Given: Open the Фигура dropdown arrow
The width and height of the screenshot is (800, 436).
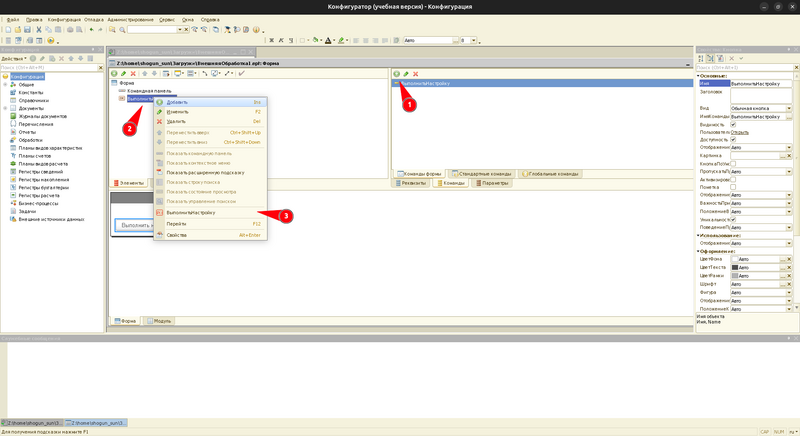Looking at the screenshot, I should click(789, 293).
